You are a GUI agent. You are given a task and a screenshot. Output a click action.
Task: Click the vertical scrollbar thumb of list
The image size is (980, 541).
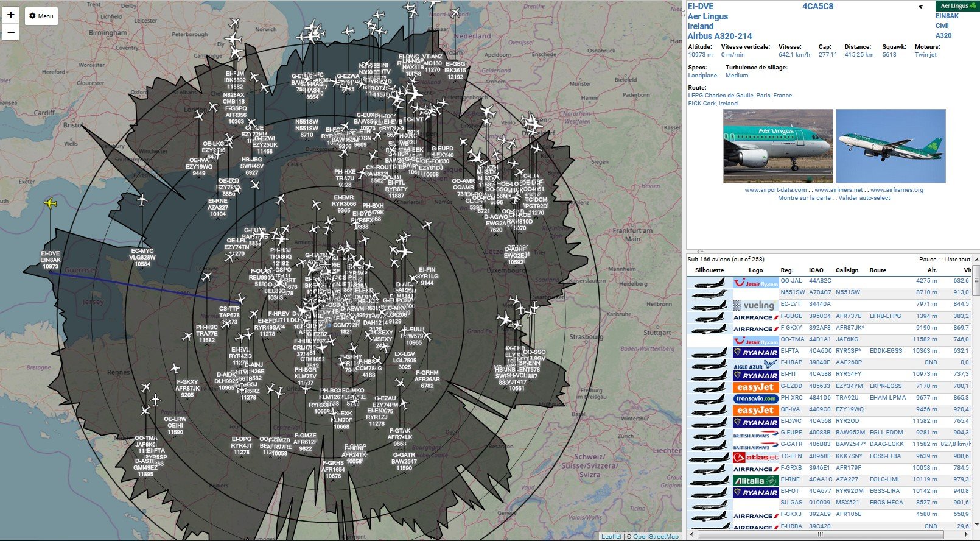[x=976, y=281]
